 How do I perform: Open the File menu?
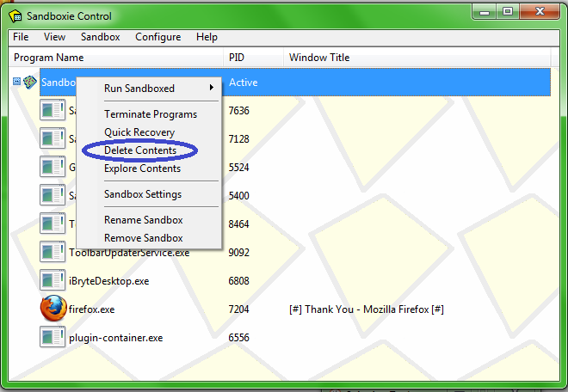click(x=21, y=37)
